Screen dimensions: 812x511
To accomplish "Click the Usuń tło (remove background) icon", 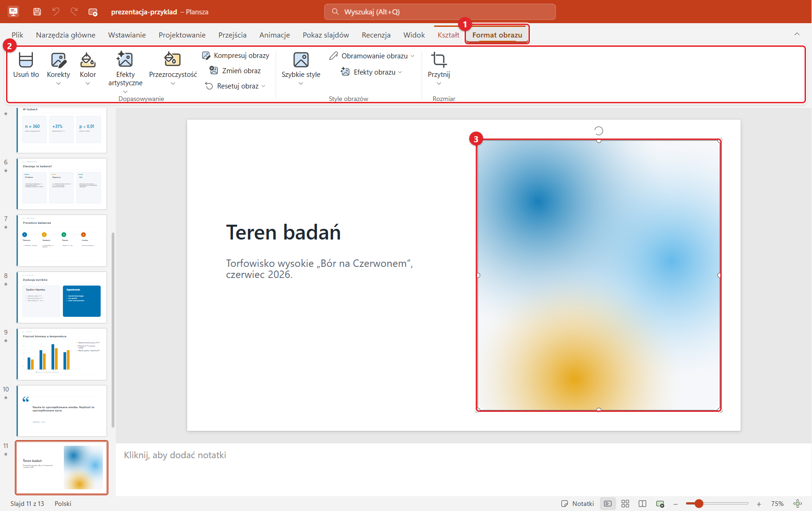I will 26,60.
